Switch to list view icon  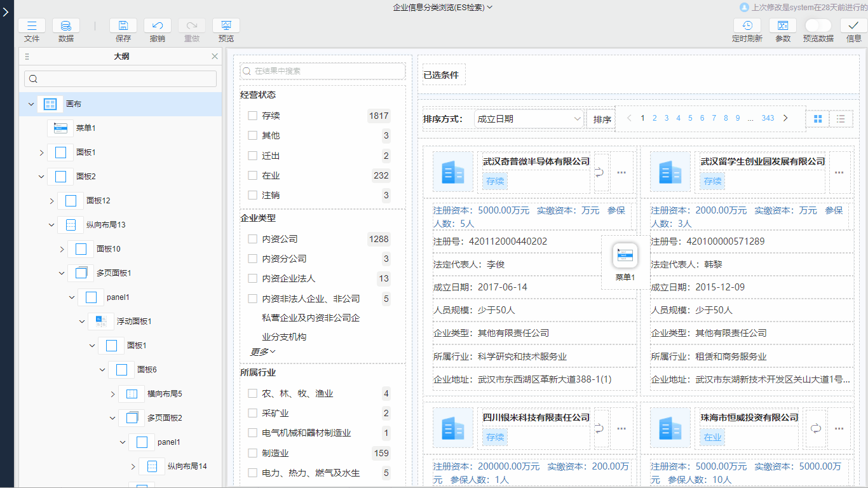click(x=841, y=119)
